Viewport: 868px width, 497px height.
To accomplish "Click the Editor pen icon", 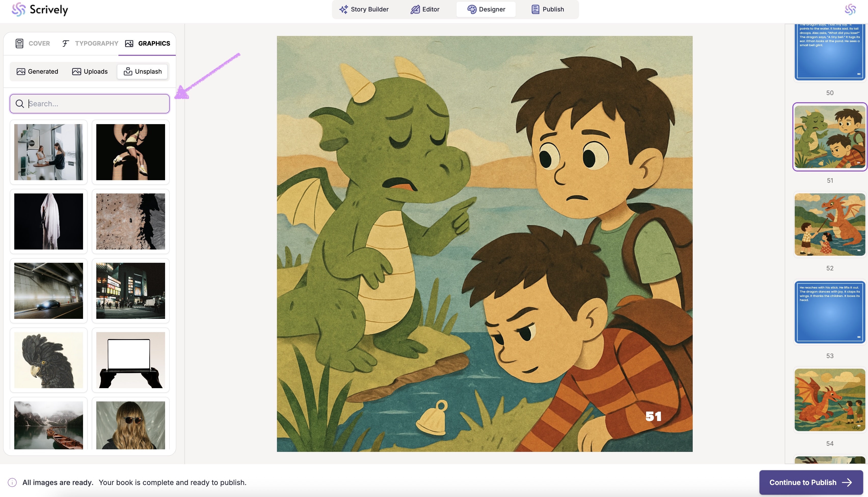I will (x=415, y=9).
